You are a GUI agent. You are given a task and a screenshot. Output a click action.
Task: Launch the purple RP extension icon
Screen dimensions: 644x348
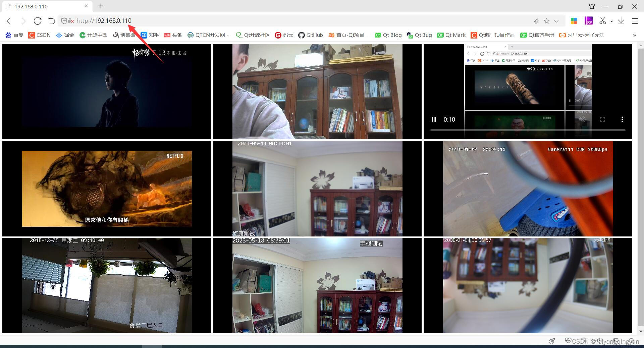click(588, 21)
